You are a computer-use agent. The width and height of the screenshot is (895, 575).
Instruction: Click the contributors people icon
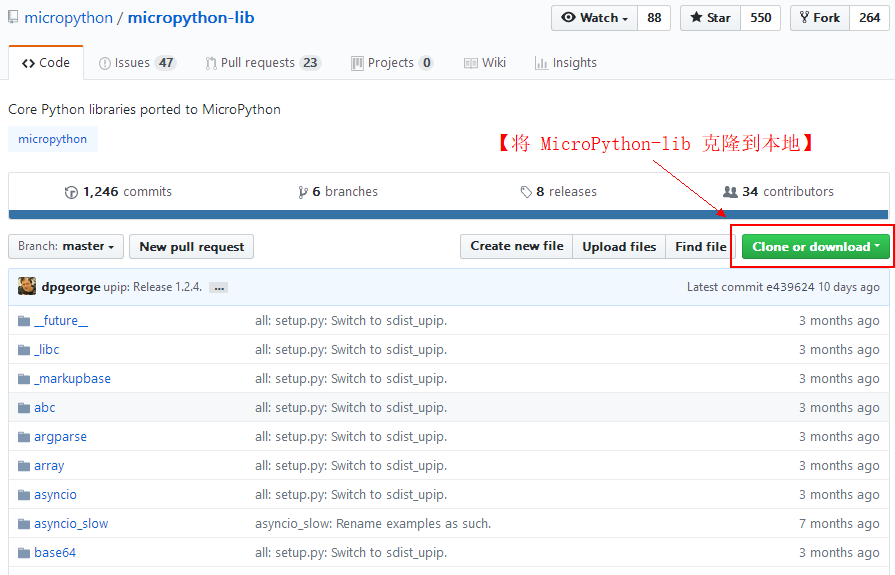730,192
